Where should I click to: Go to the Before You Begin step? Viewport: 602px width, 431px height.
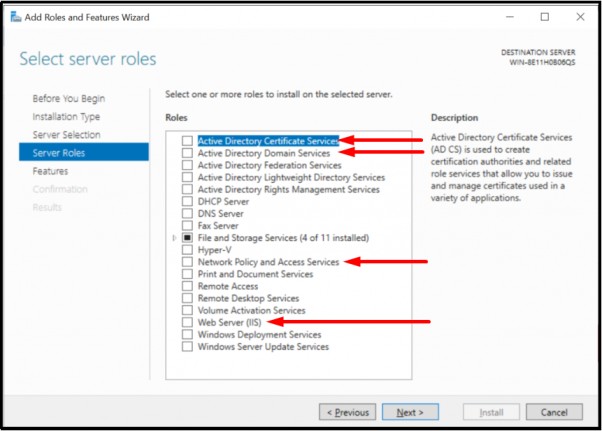(x=69, y=99)
